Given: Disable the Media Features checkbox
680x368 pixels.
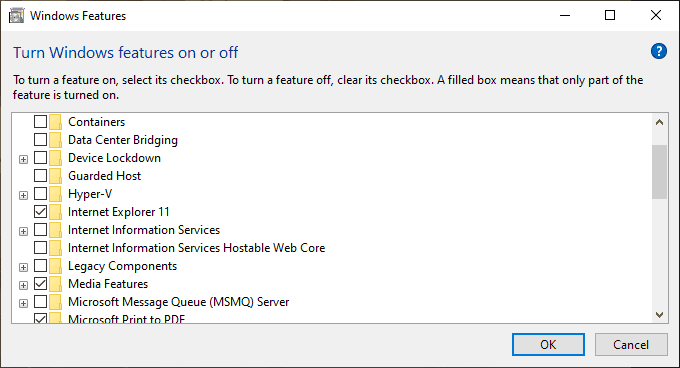Looking at the screenshot, I should pos(40,283).
